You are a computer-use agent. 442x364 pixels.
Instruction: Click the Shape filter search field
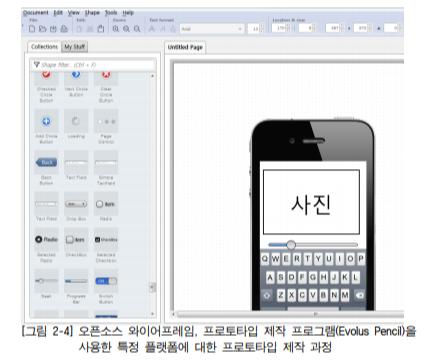[94, 65]
